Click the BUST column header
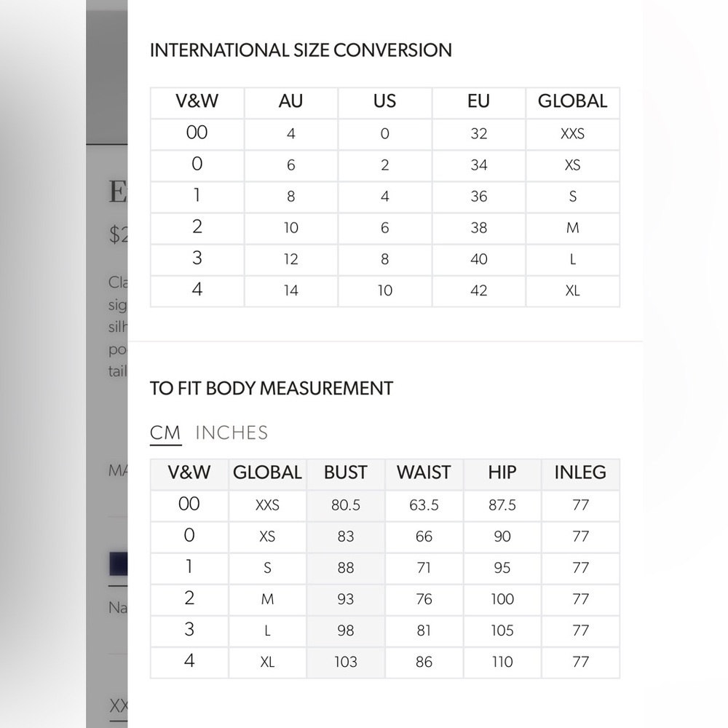728x728 pixels. (x=345, y=472)
